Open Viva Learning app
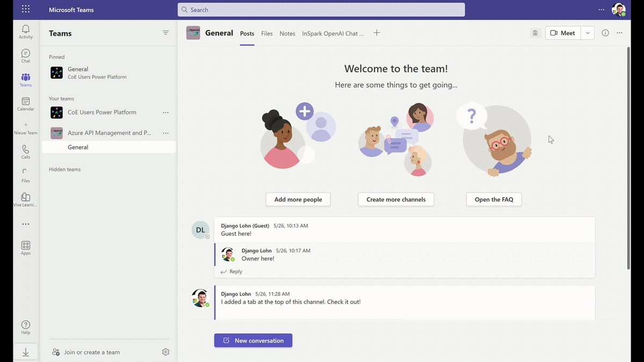Image resolution: width=644 pixels, height=362 pixels. pyautogui.click(x=26, y=200)
